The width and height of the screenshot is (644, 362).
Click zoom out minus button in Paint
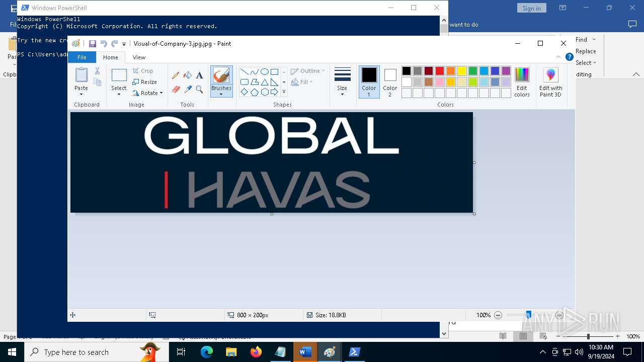tap(498, 315)
